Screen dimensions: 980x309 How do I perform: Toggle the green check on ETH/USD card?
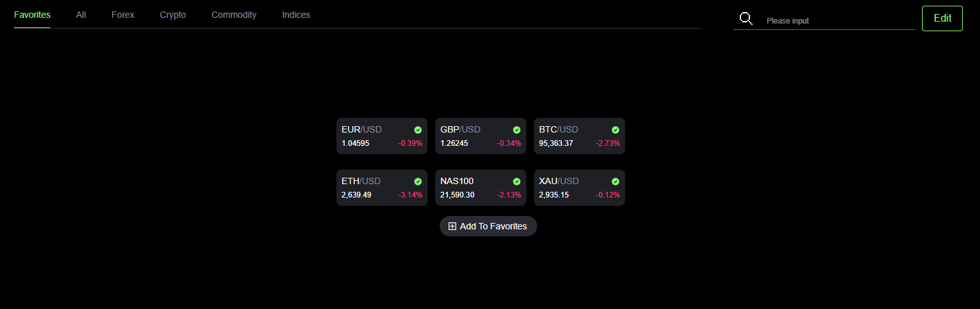tap(418, 181)
